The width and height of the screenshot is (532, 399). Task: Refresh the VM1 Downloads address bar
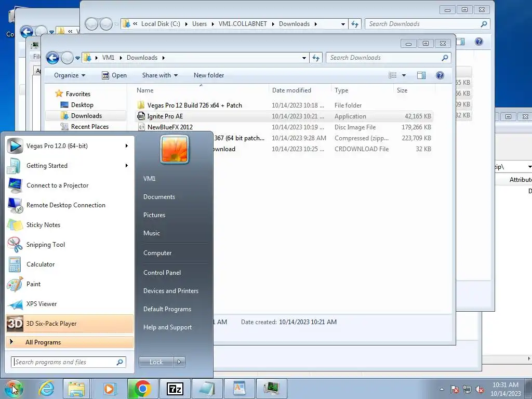click(316, 58)
